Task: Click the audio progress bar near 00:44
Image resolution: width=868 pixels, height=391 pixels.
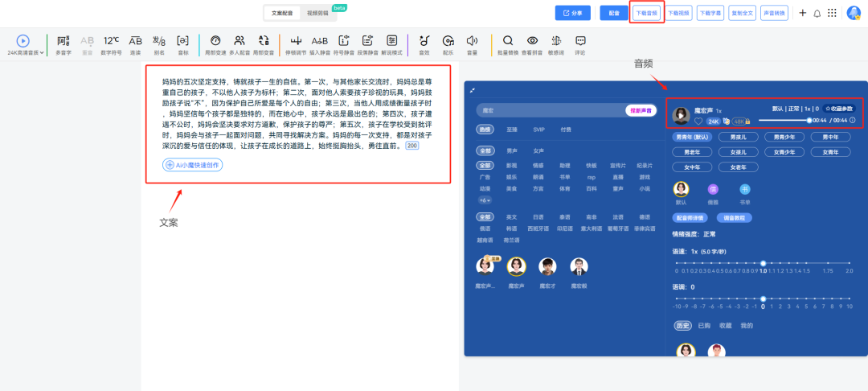Action: (x=784, y=120)
